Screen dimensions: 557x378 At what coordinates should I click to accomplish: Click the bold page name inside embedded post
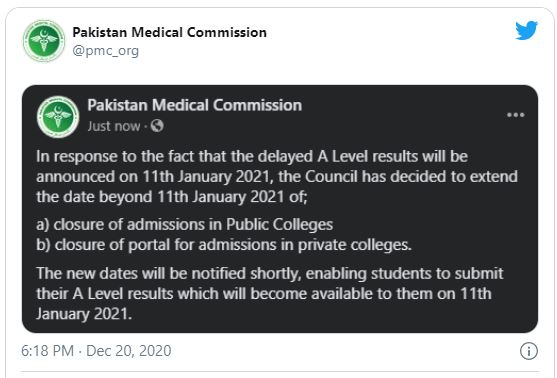tap(195, 106)
